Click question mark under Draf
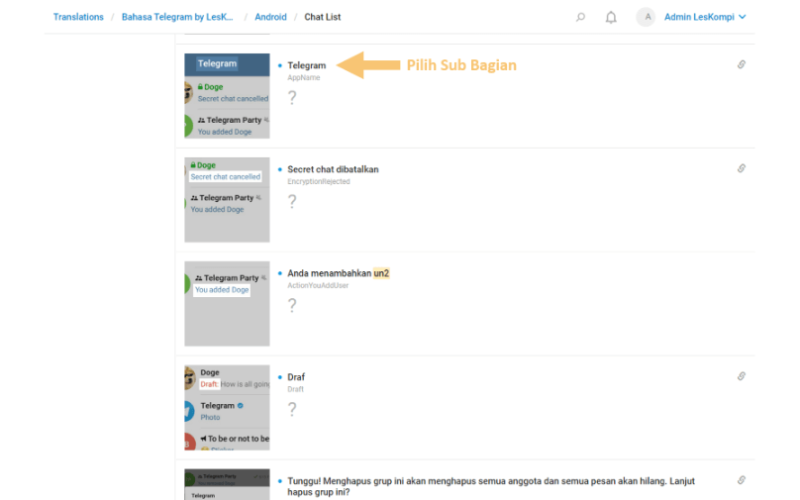 pyautogui.click(x=292, y=409)
